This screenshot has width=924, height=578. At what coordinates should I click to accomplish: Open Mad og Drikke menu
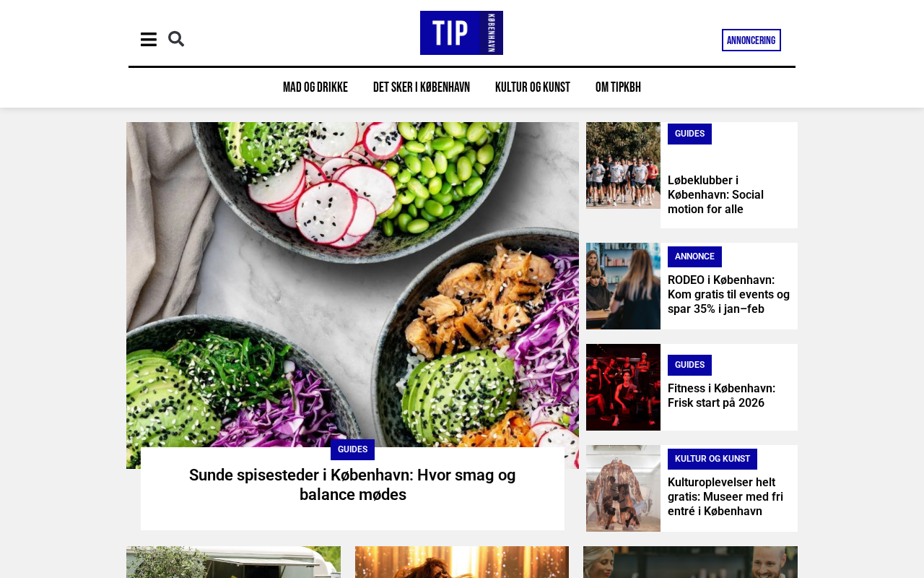tap(315, 87)
